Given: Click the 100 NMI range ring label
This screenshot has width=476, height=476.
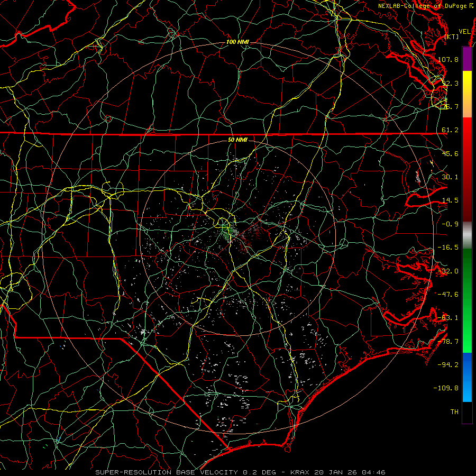Looking at the screenshot, I should 237,42.
